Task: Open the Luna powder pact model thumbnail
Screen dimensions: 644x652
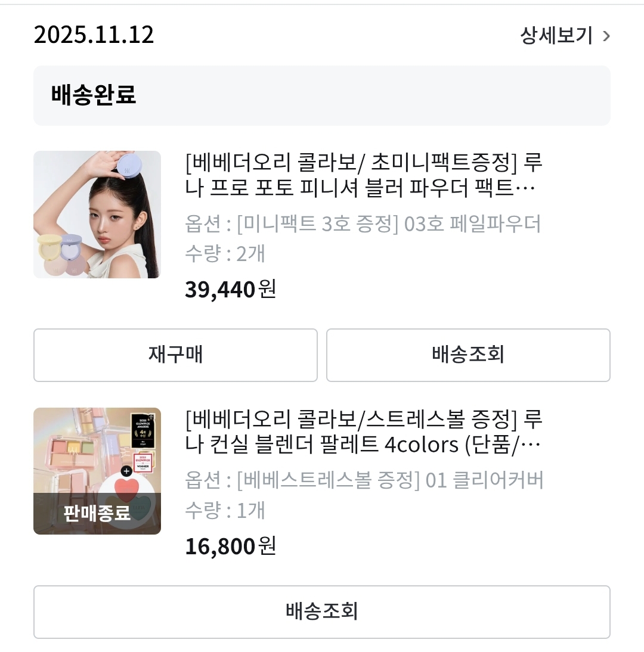Action: 97,215
